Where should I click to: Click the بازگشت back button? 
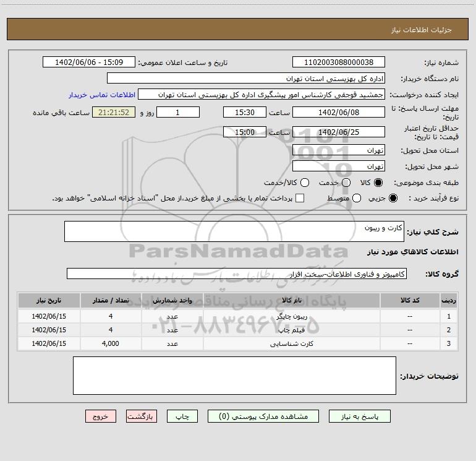[x=142, y=416]
